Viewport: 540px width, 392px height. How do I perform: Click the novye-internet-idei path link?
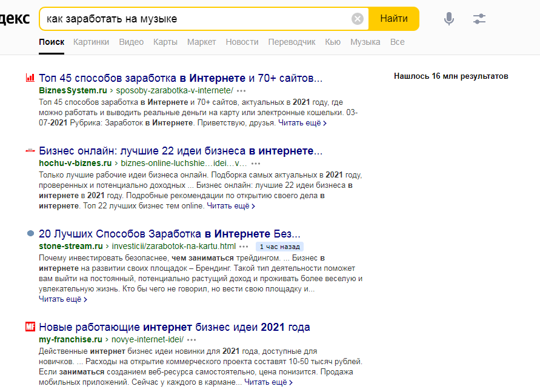click(x=148, y=339)
